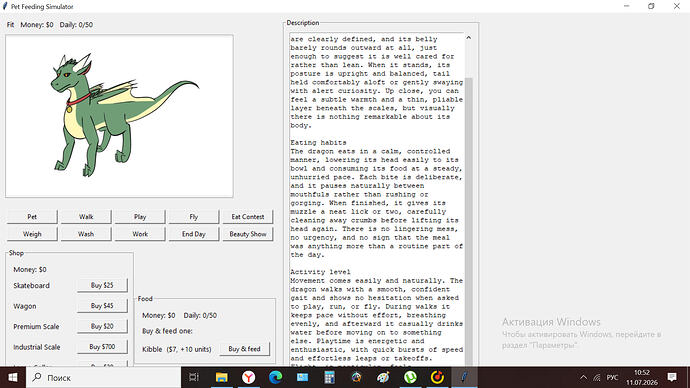
Task: Join the Beauty Show
Action: (248, 234)
